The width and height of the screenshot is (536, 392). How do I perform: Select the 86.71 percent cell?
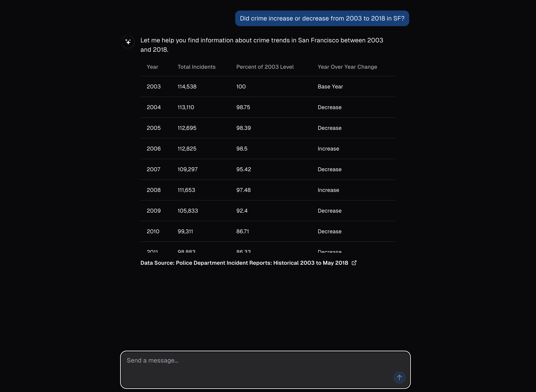tap(243, 231)
